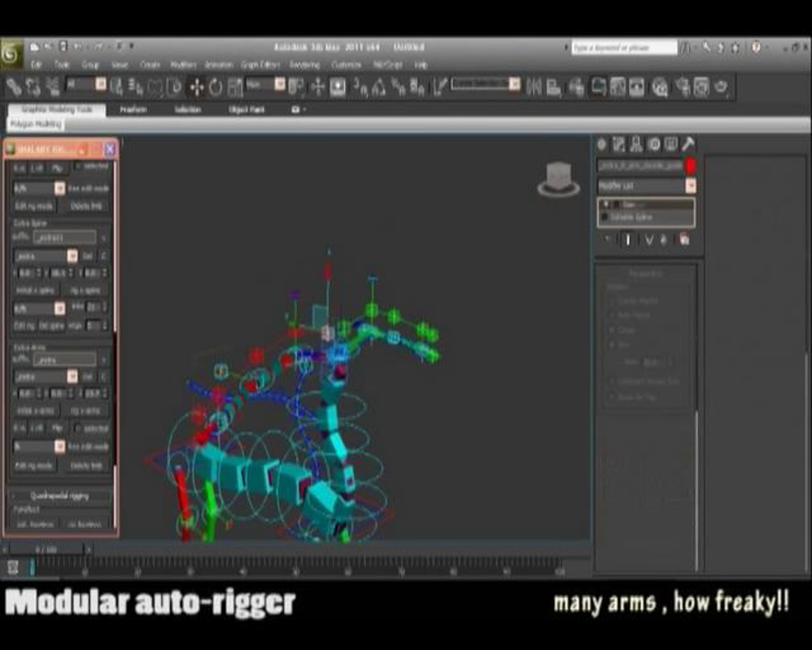The height and width of the screenshot is (650, 812).
Task: Switch to the Freeform ribbon tab
Action: (x=133, y=110)
